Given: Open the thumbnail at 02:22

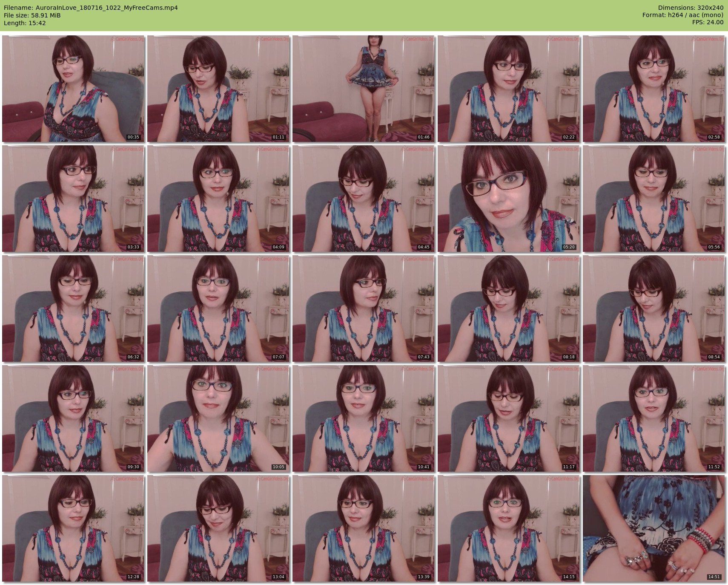Looking at the screenshot, I should click(509, 89).
